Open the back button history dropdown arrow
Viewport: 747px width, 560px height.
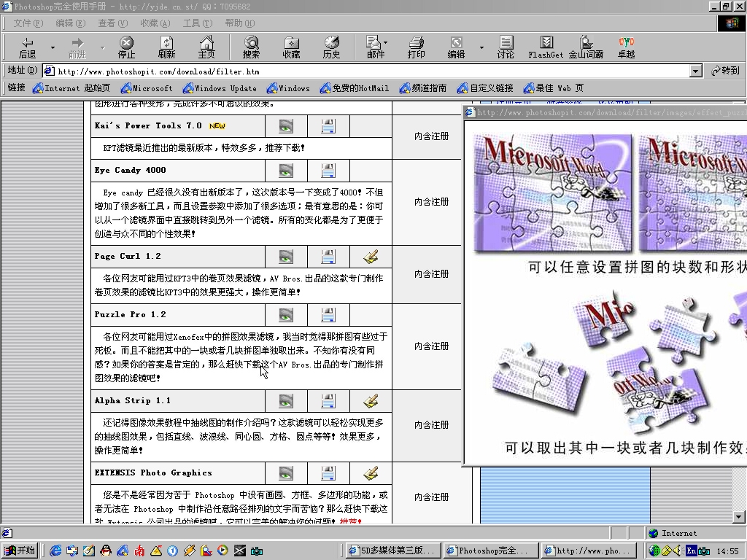[53, 47]
